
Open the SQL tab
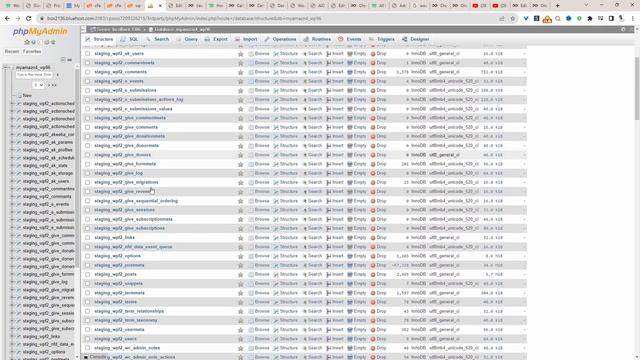point(129,39)
